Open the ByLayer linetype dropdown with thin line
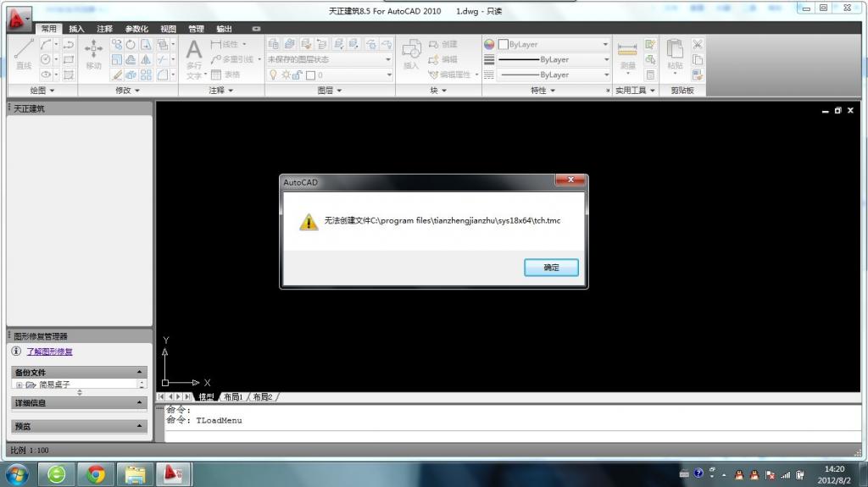 [554, 75]
